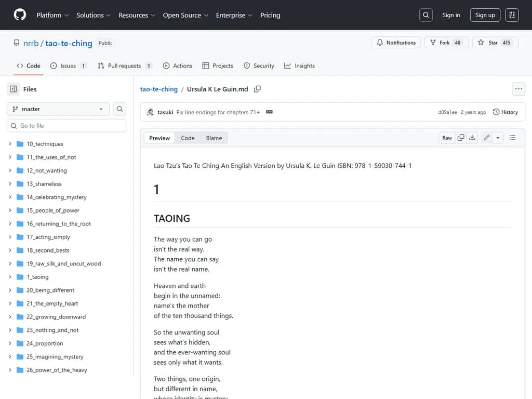
Task: Open the three-dot more options menu
Action: [x=518, y=89]
